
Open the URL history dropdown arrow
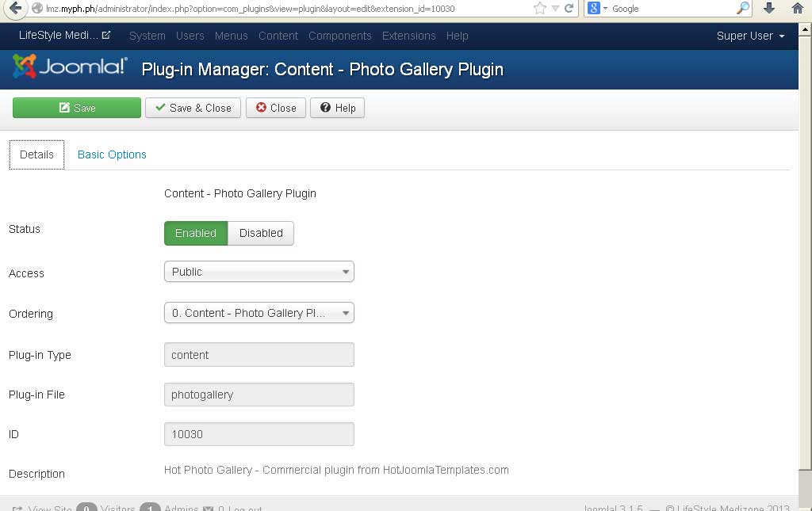pyautogui.click(x=555, y=8)
